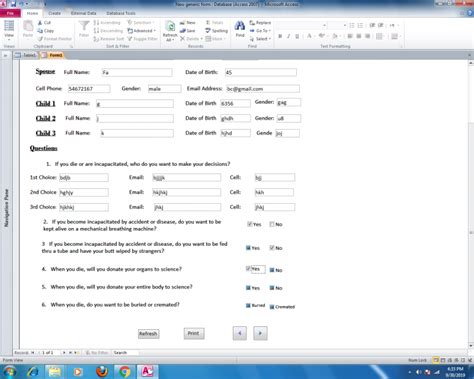Open the font size dropdown

pyautogui.click(x=345, y=25)
